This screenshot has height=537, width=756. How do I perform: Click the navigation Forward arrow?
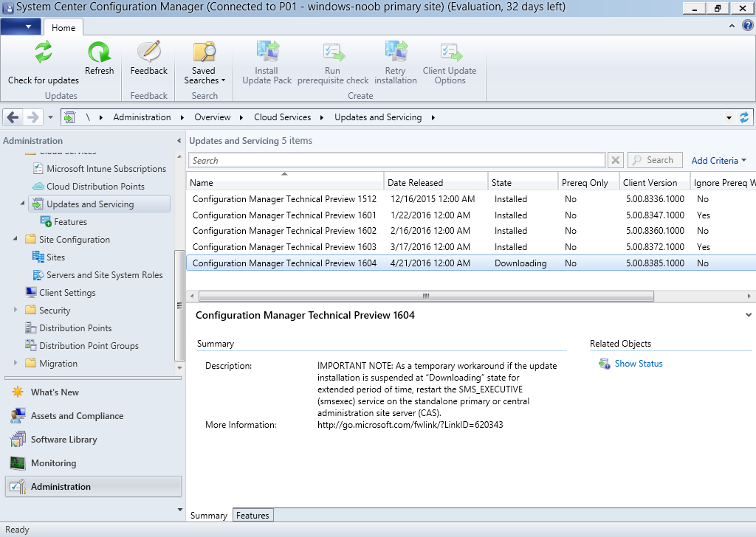click(32, 117)
